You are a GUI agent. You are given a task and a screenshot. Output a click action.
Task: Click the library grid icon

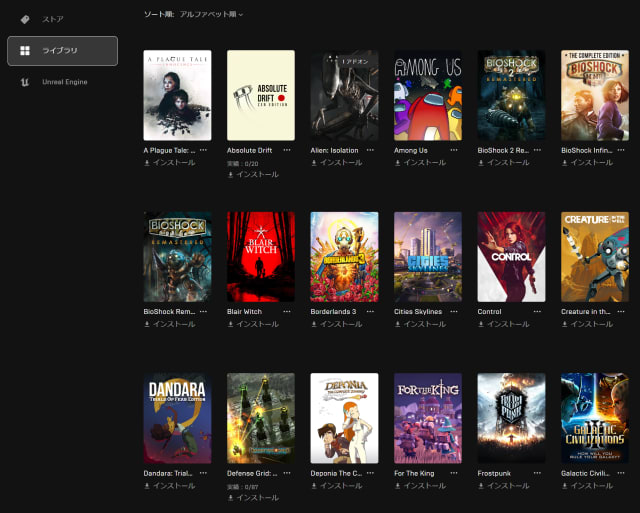[x=25, y=51]
